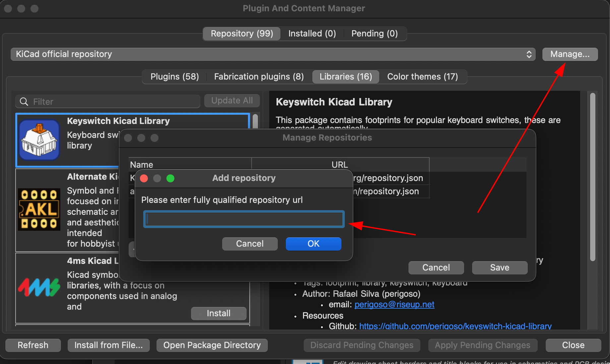Screen dimensions: 610x364
Task: Save changes in Manage Repositories
Action: click(x=500, y=268)
